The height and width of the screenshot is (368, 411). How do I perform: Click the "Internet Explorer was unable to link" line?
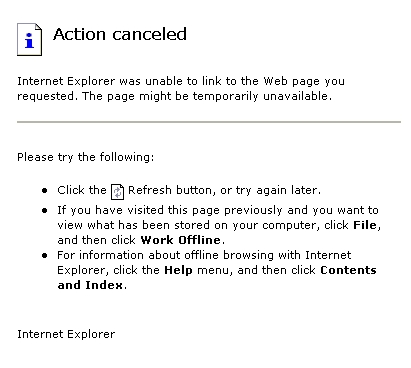coord(181,81)
